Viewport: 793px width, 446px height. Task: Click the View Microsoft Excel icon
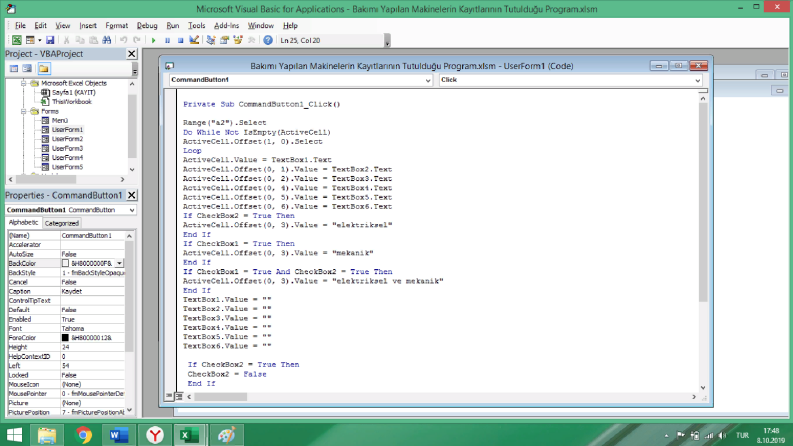point(17,40)
